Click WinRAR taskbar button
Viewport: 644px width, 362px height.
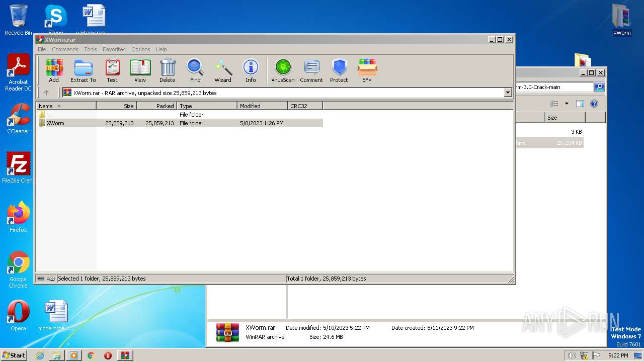tap(125, 355)
